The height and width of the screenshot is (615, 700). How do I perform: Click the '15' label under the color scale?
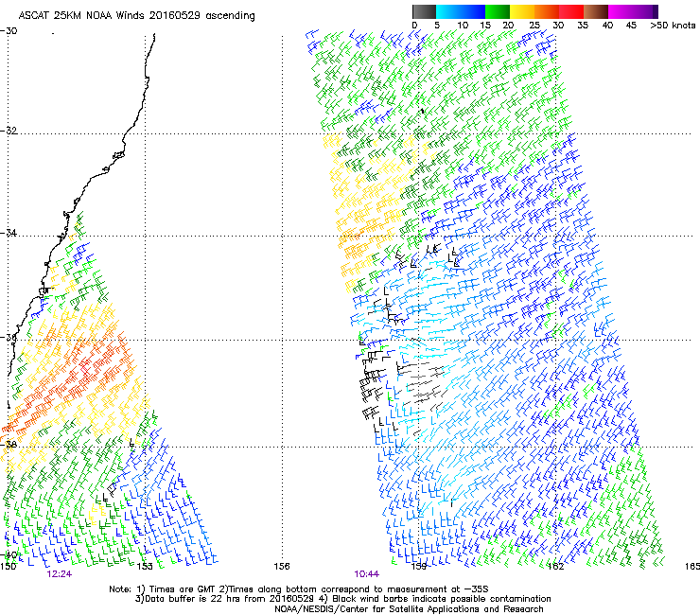click(x=485, y=26)
